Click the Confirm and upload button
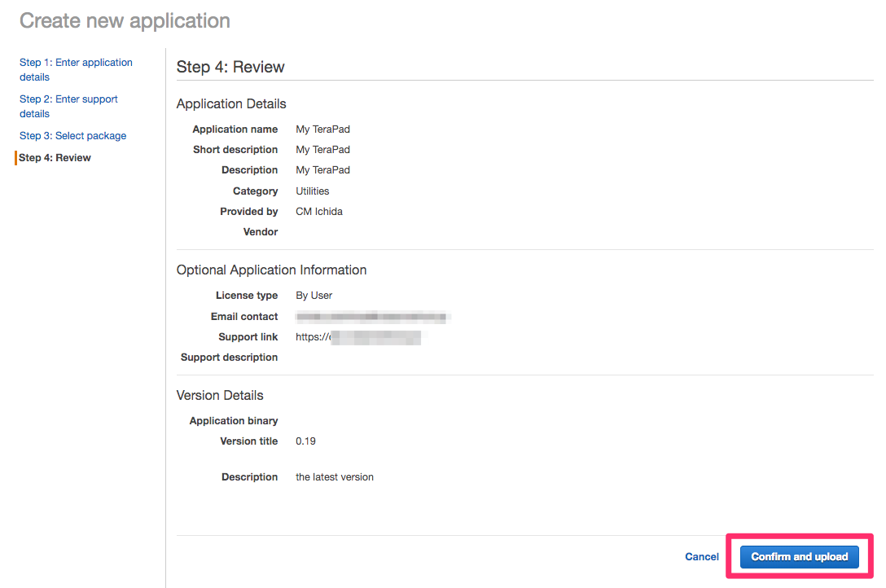 click(x=799, y=556)
